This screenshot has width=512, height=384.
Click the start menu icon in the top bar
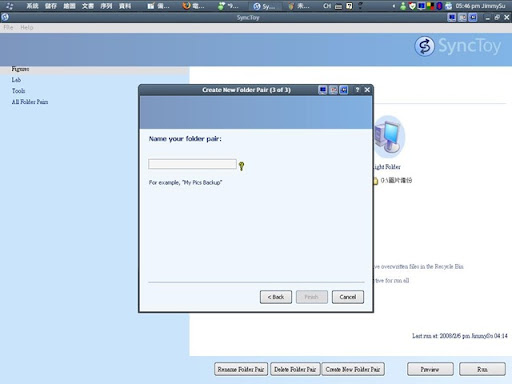pyautogui.click(x=10, y=6)
